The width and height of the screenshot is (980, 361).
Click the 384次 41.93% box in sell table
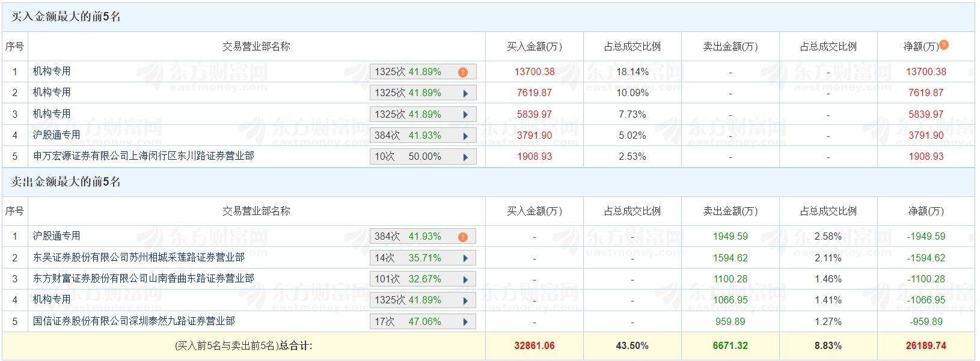coord(415,237)
